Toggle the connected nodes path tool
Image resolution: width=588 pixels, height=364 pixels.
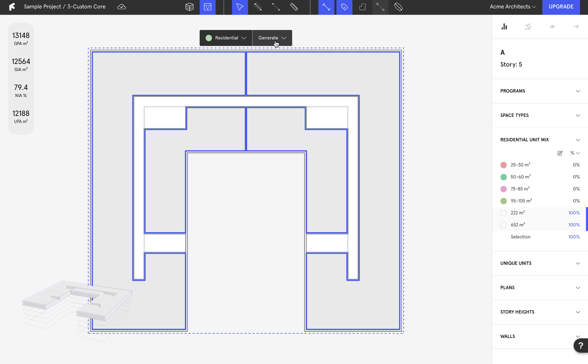(380, 7)
